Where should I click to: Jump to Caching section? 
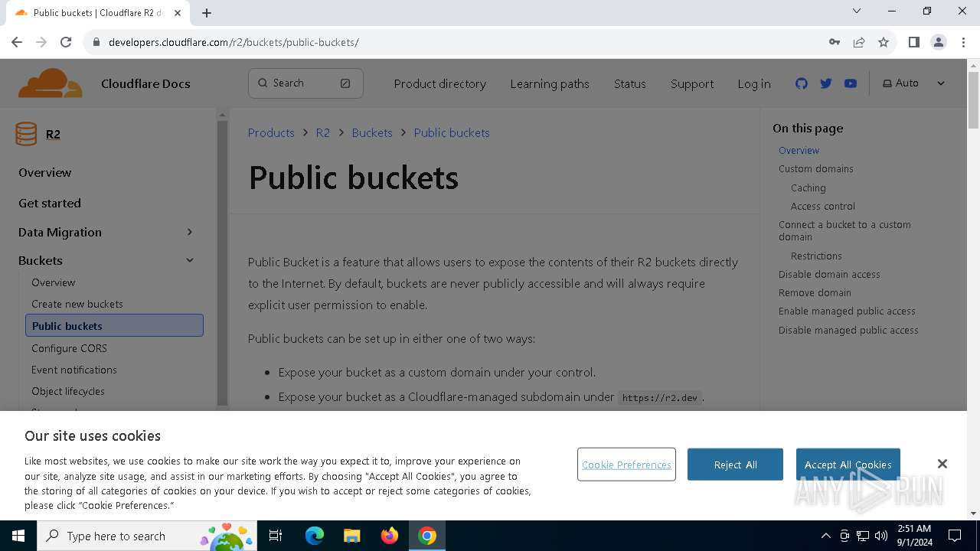808,188
